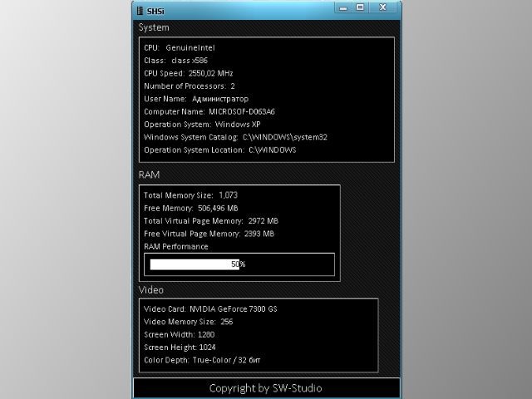Click the Video section heading
Image resolution: width=532 pixels, height=399 pixels.
pos(151,290)
